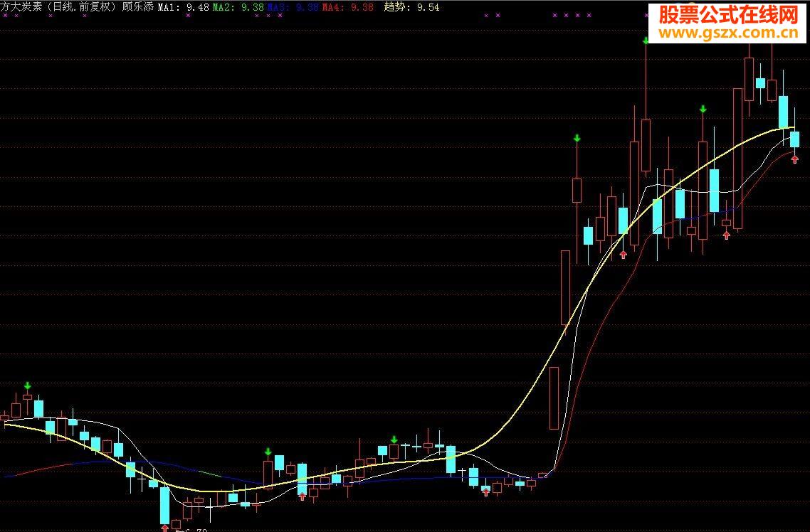Click the 趋势: 9.54 trend readout
810x532 pixels.
coord(411,7)
